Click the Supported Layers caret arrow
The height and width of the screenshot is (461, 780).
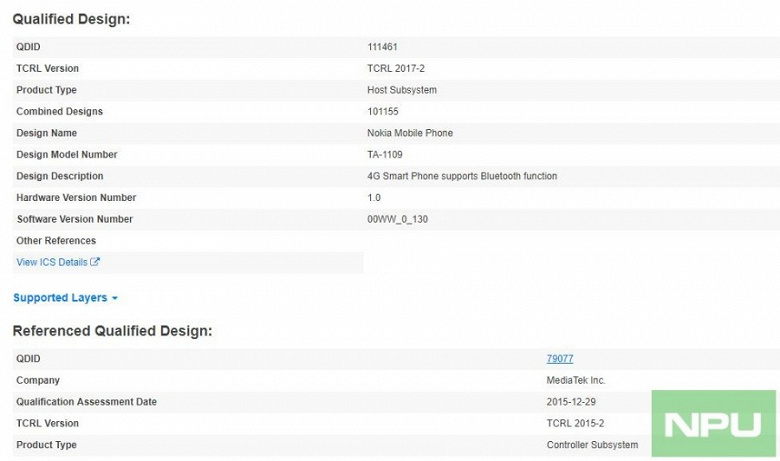coord(115,299)
